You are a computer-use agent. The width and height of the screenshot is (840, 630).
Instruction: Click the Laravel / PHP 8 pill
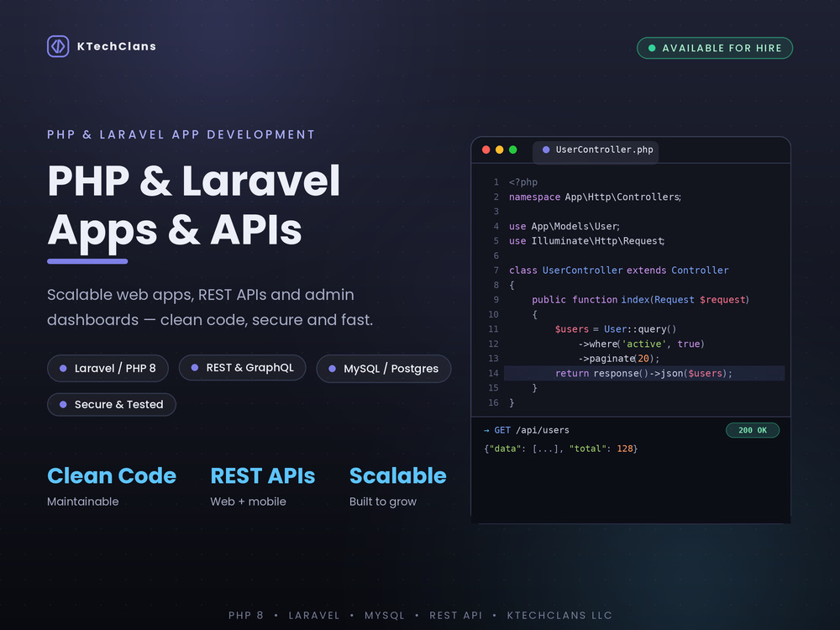108,369
